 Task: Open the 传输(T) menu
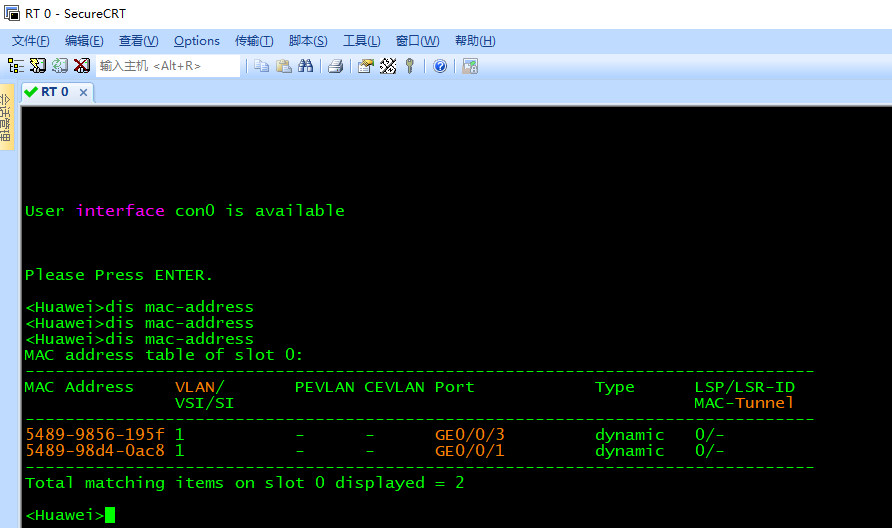click(254, 41)
